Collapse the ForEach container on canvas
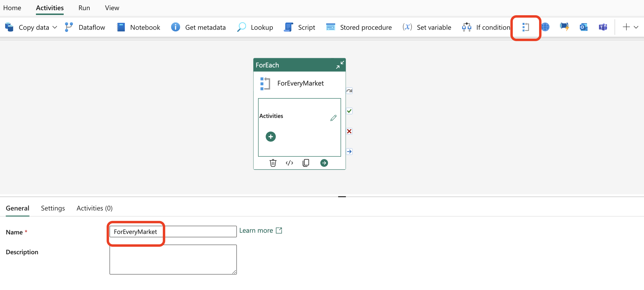Screen dimensions: 644x290 [x=340, y=65]
